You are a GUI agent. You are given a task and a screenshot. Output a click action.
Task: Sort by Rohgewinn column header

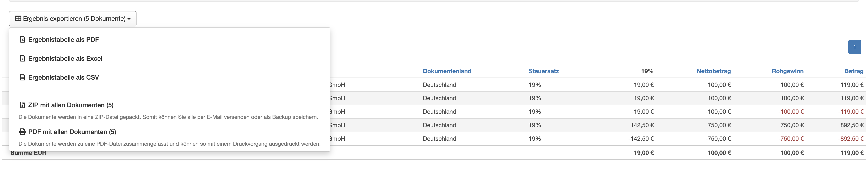click(x=787, y=71)
